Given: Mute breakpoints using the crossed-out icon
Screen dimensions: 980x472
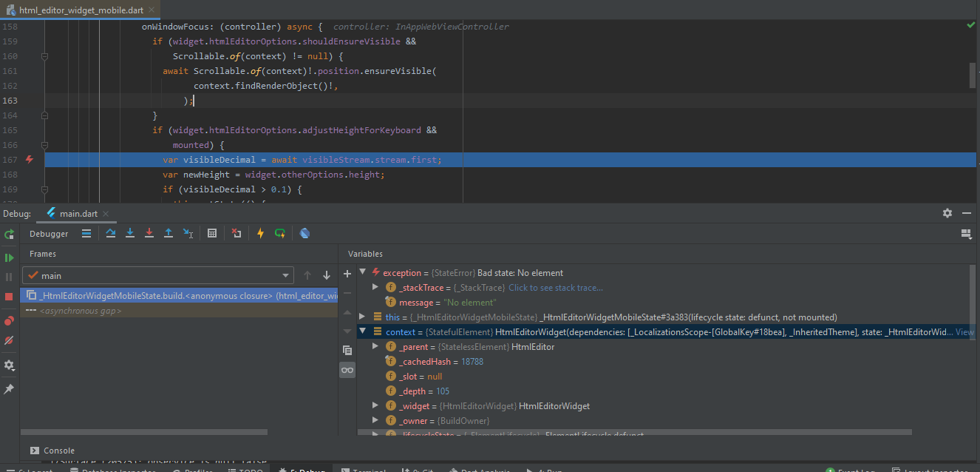Looking at the screenshot, I should pos(9,340).
